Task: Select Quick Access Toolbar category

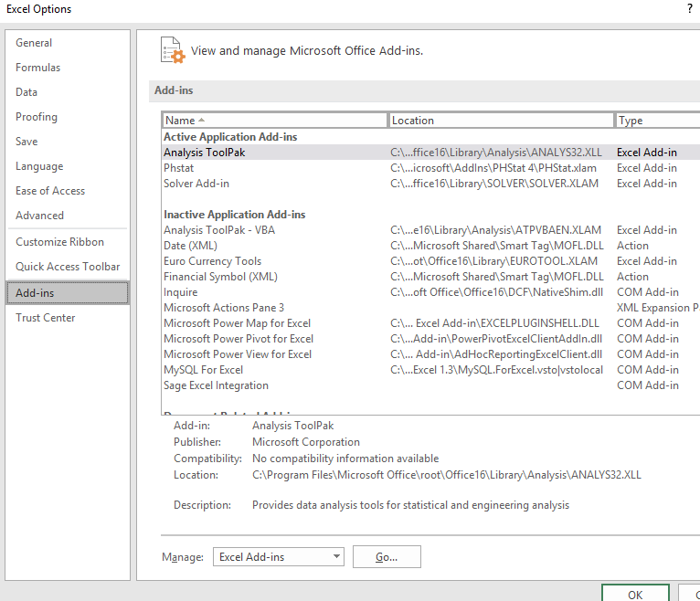Action: [x=68, y=267]
